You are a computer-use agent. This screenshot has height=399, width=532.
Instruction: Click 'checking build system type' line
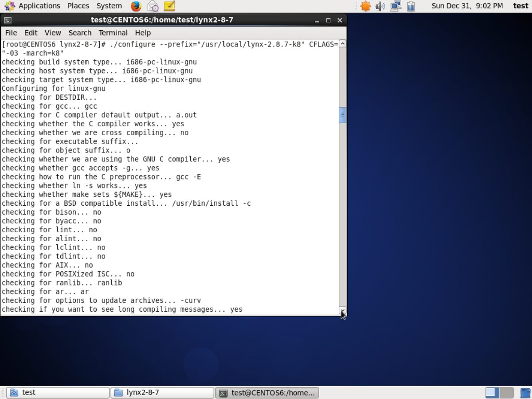(99, 62)
